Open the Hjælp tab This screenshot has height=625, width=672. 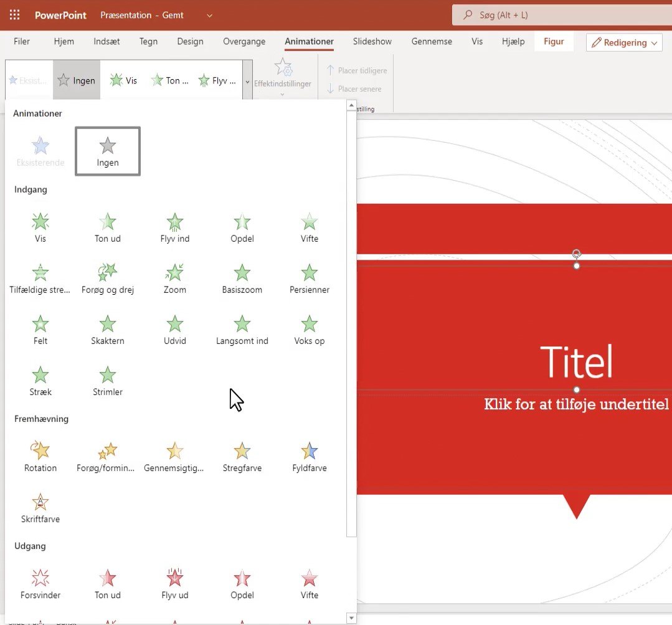[513, 41]
